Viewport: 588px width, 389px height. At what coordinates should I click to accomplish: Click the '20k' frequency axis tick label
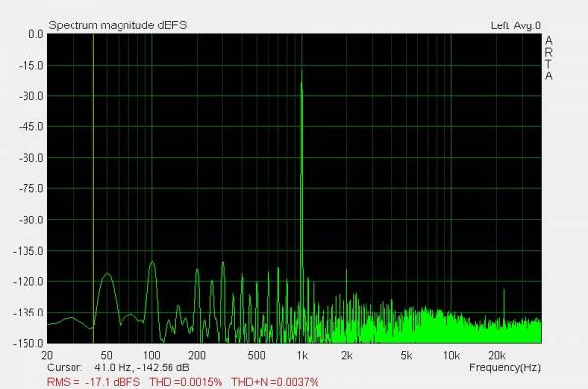pyautogui.click(x=496, y=355)
